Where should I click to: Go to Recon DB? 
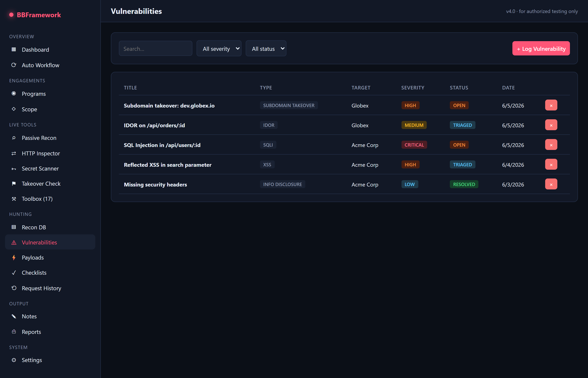point(50,227)
